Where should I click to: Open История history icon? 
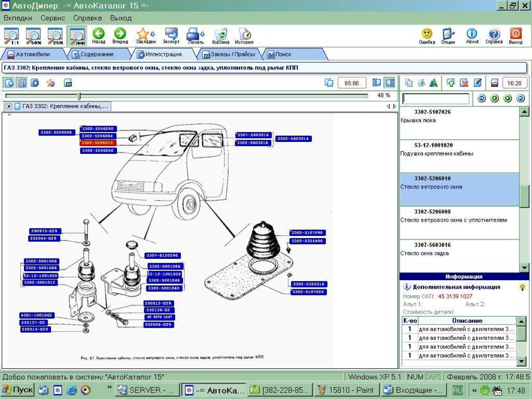click(244, 35)
